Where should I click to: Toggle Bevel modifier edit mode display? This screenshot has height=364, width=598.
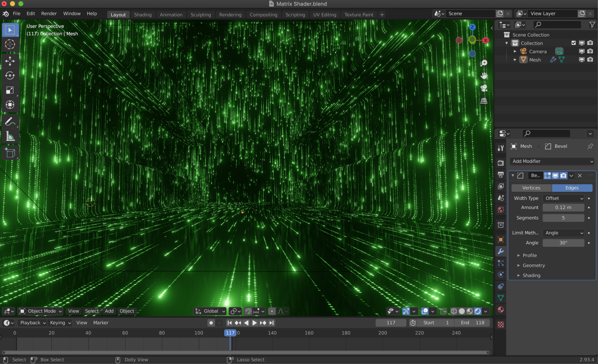(548, 175)
